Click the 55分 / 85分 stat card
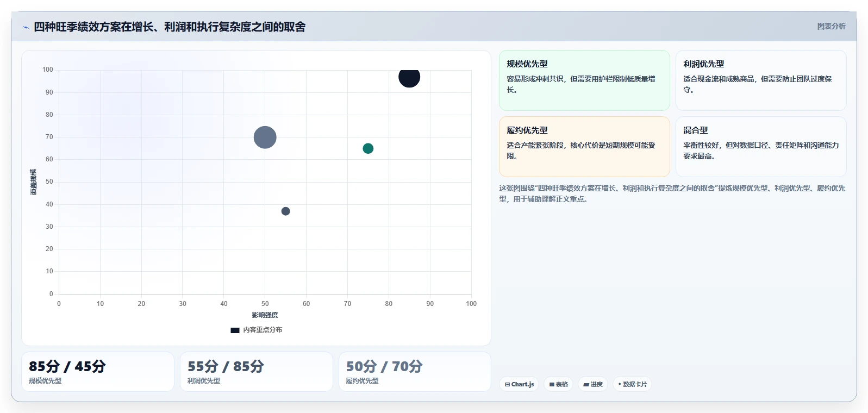 pos(257,372)
